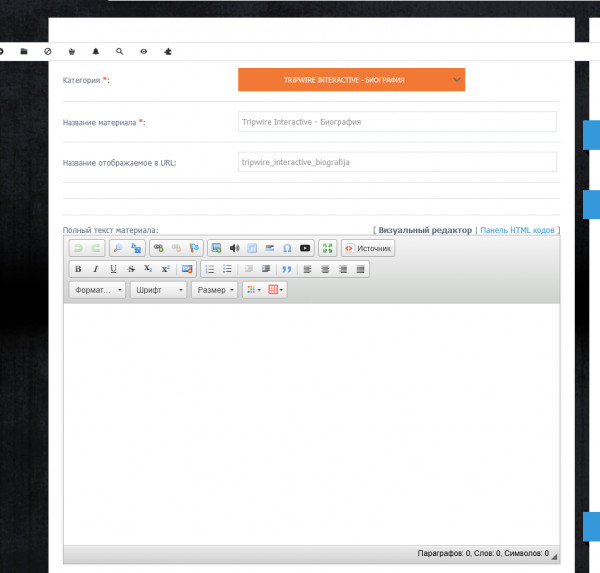The width and height of the screenshot is (600, 573).
Task: Justify text alignment
Action: (360, 269)
